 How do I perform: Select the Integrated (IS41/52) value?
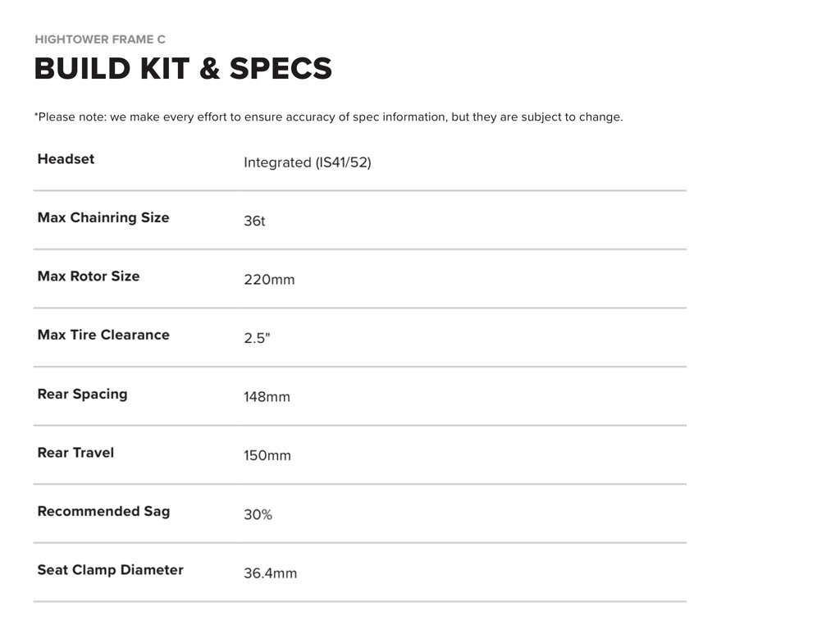point(307,162)
